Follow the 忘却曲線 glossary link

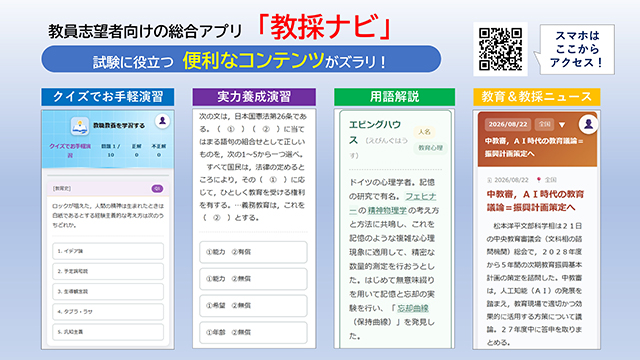(413, 308)
